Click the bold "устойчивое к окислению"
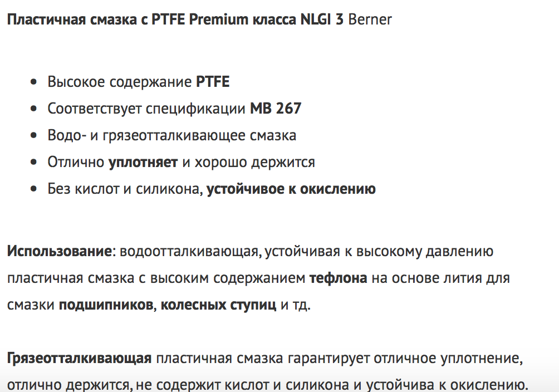Viewport: 559px width, 392px height. coord(291,189)
